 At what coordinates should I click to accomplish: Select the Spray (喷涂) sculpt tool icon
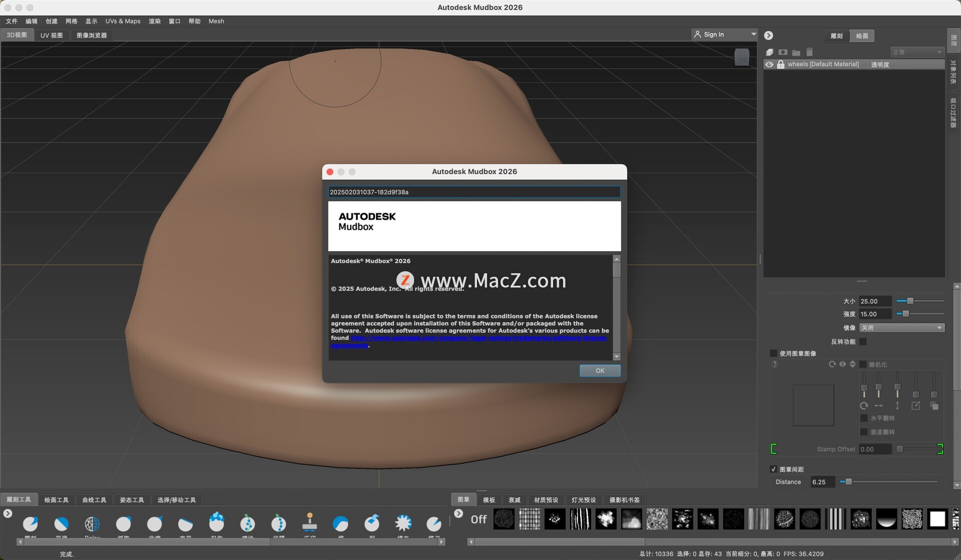248,523
